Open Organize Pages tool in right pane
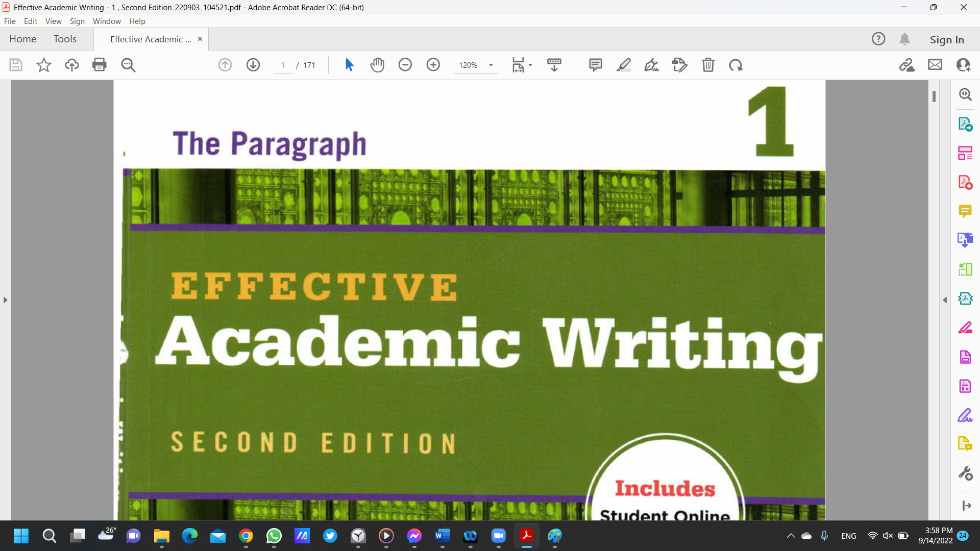The image size is (980, 551). [x=965, y=153]
